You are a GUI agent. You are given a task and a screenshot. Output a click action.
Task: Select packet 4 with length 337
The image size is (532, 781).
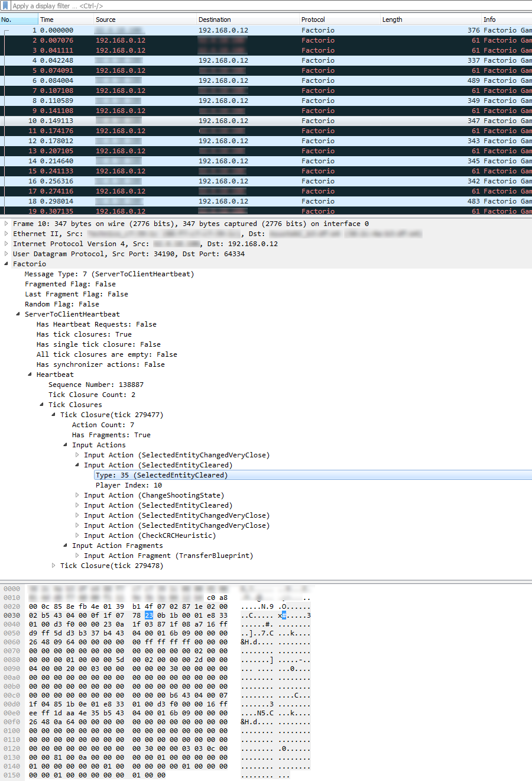click(x=266, y=60)
